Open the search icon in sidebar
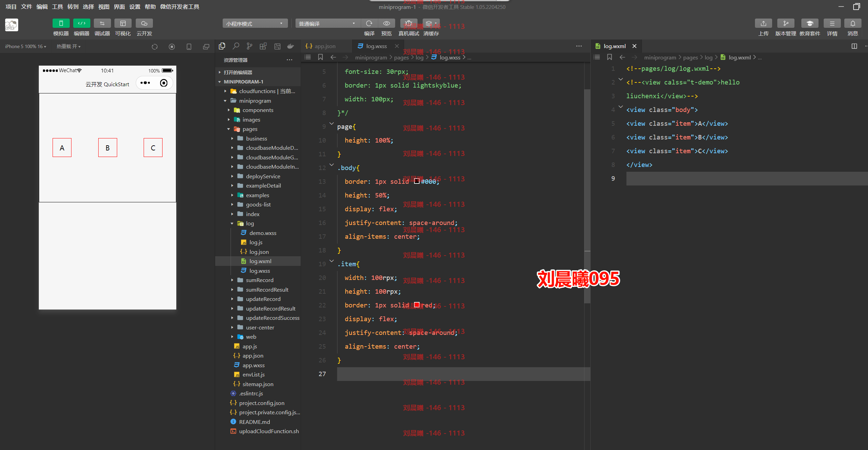 (x=236, y=46)
